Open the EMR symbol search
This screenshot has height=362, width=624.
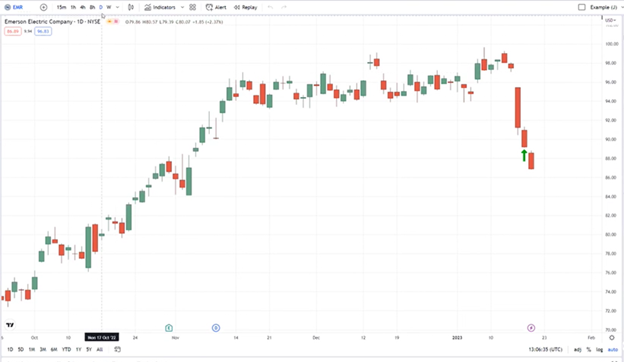pos(14,7)
